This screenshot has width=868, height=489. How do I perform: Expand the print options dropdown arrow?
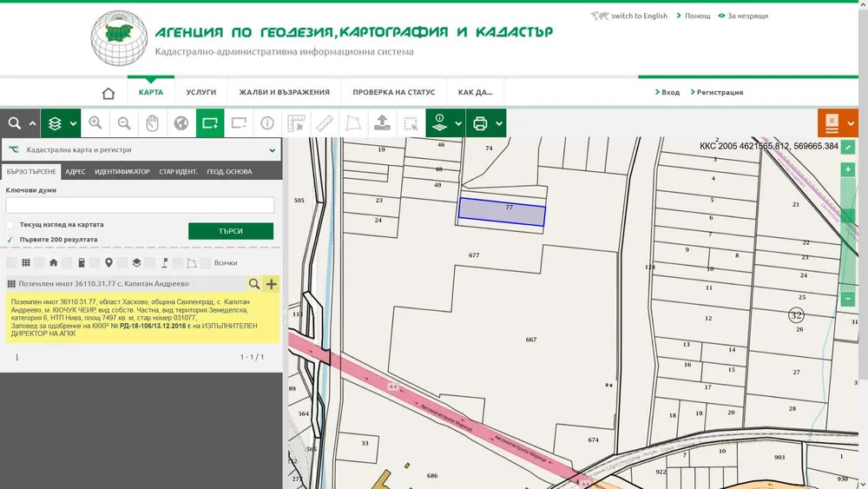tap(499, 123)
